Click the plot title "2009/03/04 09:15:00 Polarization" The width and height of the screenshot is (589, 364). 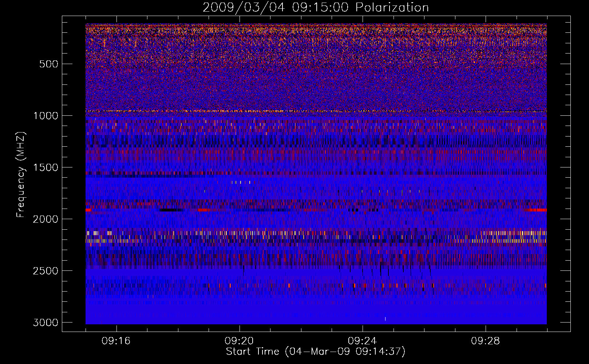click(x=316, y=7)
